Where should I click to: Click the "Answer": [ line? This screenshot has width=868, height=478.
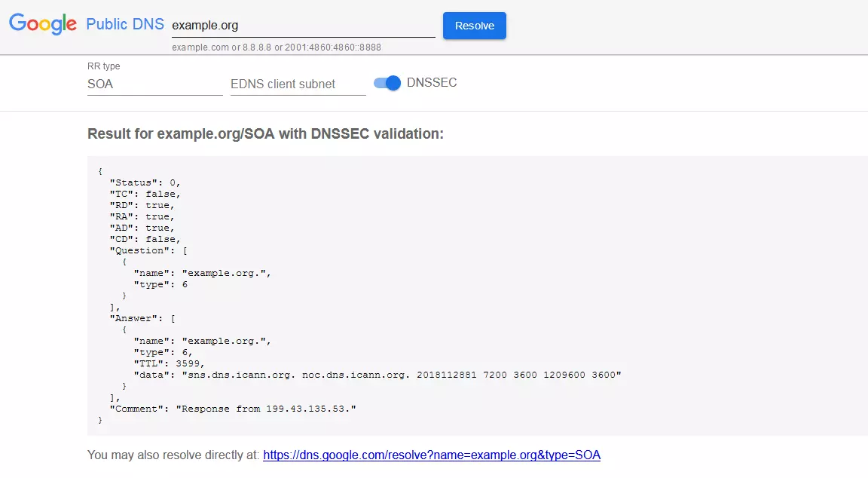click(142, 318)
